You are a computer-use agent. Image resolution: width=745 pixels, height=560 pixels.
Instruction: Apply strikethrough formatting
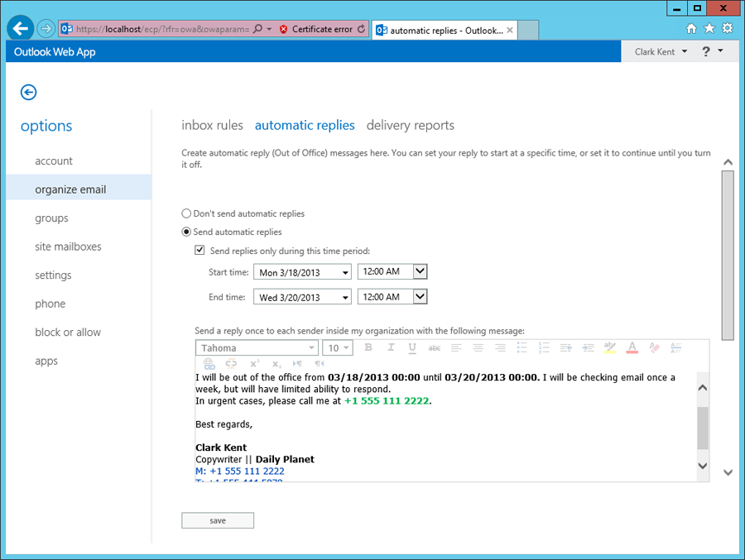(435, 348)
